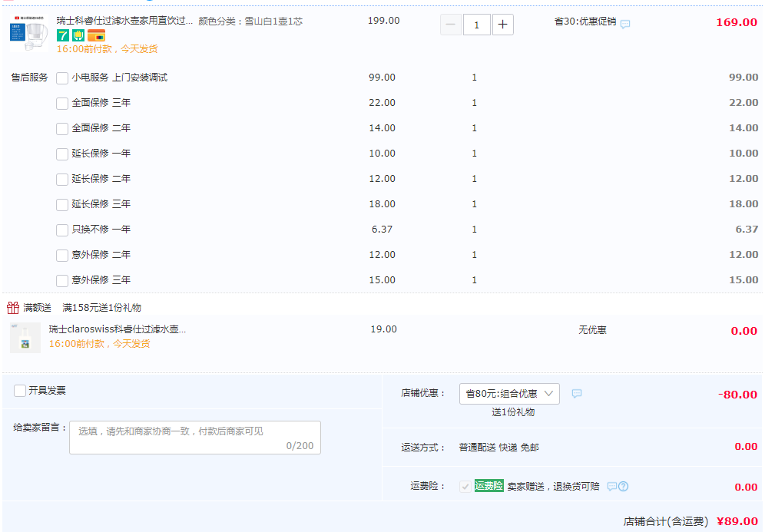
Task: Check the 延长保修 二年 box
Action: click(62, 180)
